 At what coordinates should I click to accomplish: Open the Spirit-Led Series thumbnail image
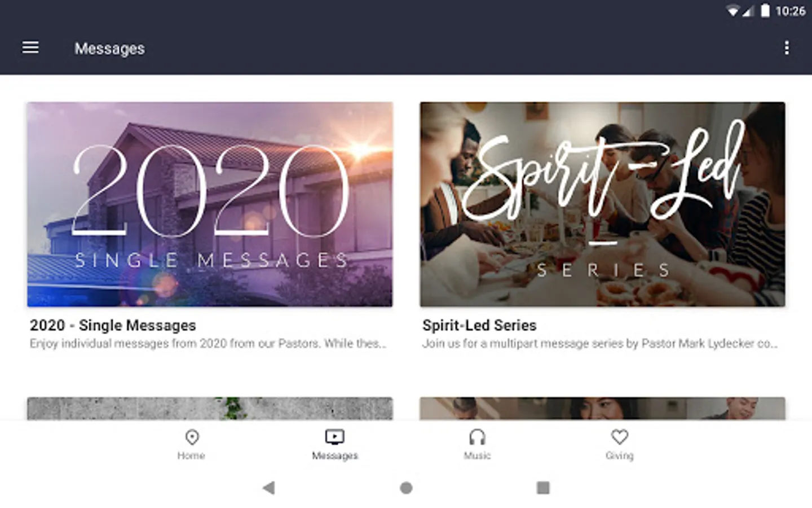pyautogui.click(x=602, y=204)
